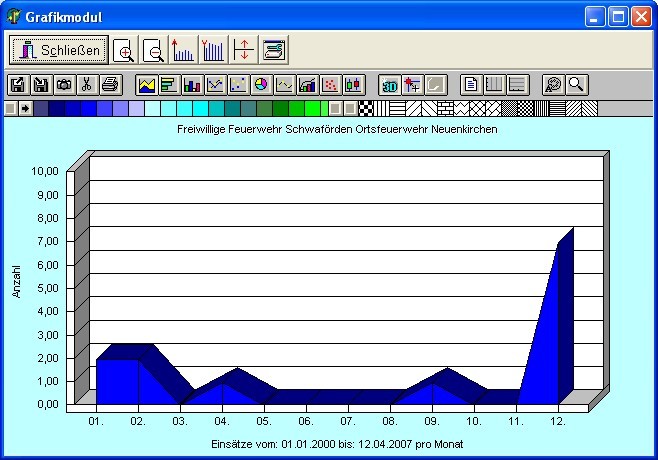The height and width of the screenshot is (460, 658).
Task: Select the point chart type
Action: click(x=238, y=85)
